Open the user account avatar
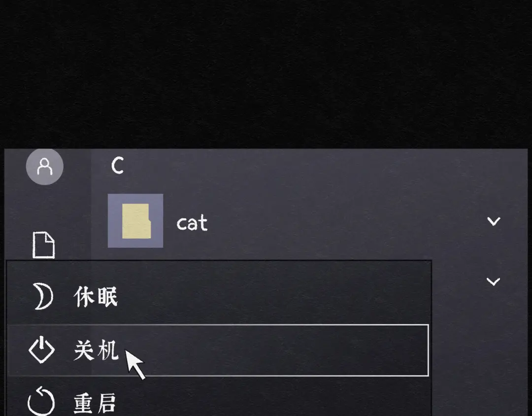 [x=44, y=167]
